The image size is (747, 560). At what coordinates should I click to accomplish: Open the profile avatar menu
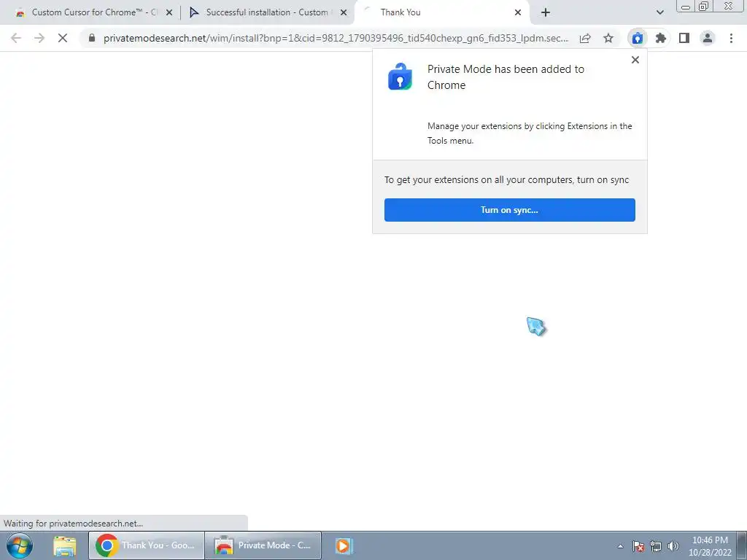pos(708,38)
